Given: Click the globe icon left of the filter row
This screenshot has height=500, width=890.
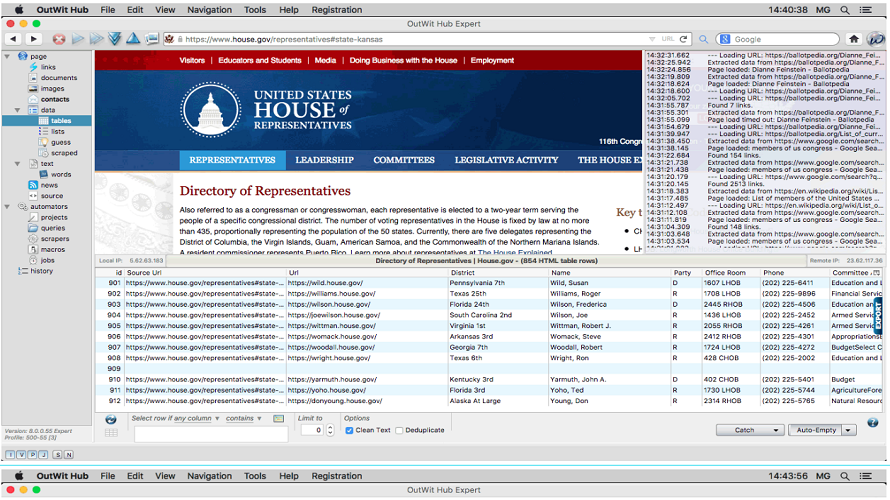Looking at the screenshot, I should (x=111, y=419).
